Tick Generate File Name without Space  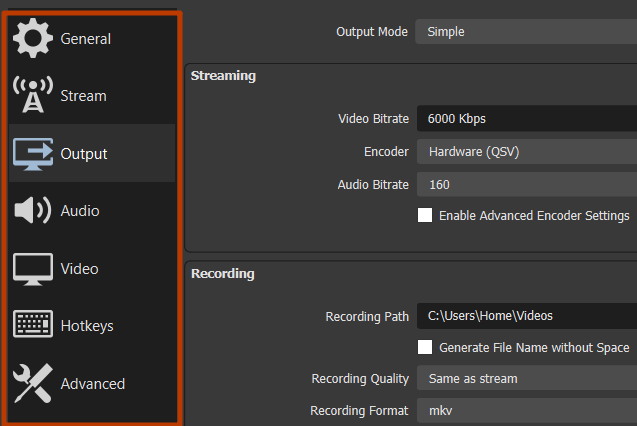point(425,347)
